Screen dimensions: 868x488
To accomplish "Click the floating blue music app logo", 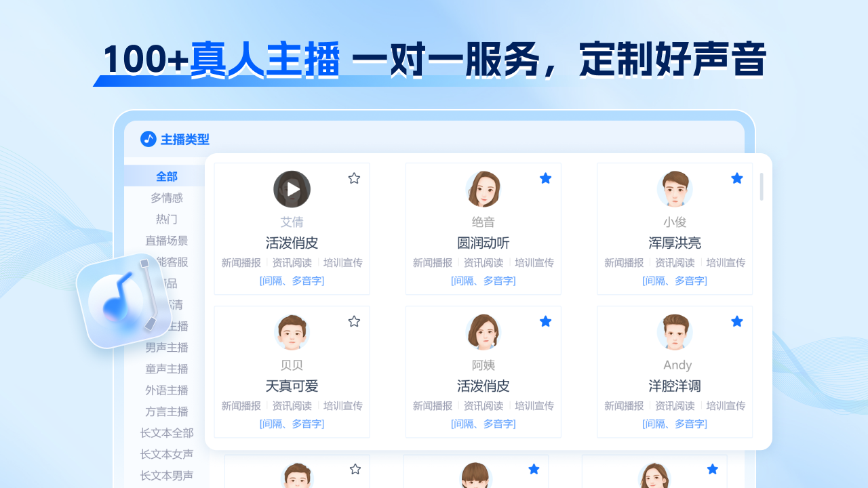I will point(123,298).
